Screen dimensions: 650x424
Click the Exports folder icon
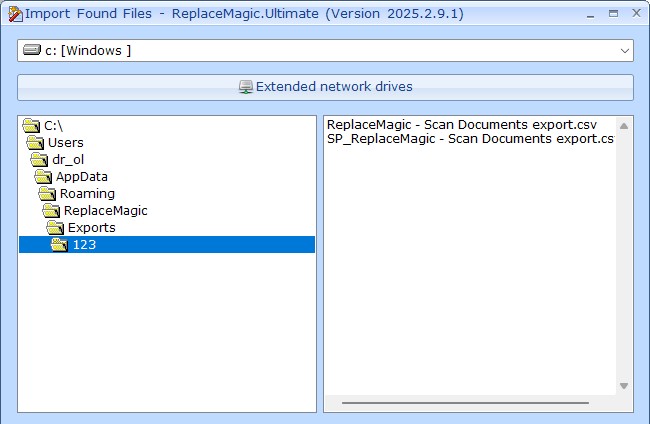56,228
